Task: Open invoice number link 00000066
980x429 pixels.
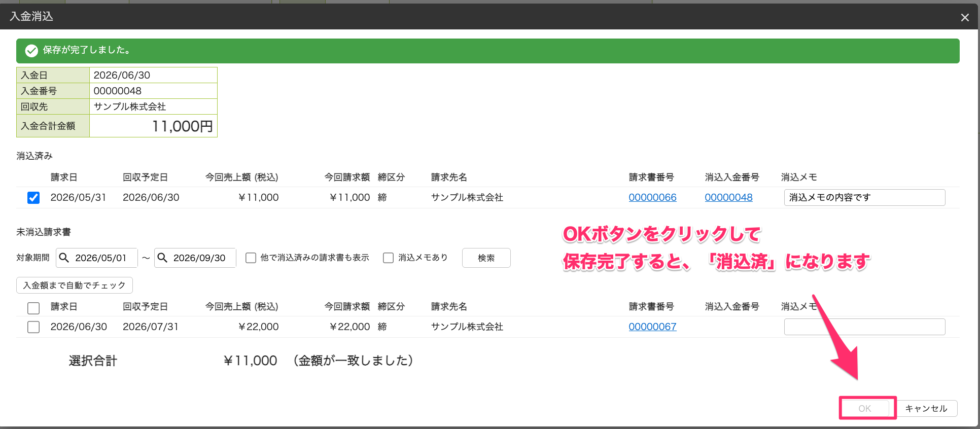Action: pos(652,197)
